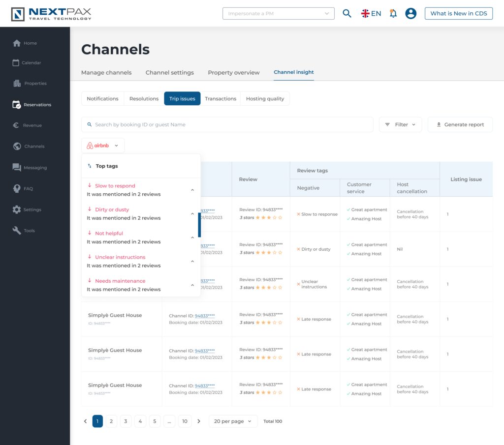Collapse the Slow to respond tag
Viewport: 504px width, 445px height.
192,190
